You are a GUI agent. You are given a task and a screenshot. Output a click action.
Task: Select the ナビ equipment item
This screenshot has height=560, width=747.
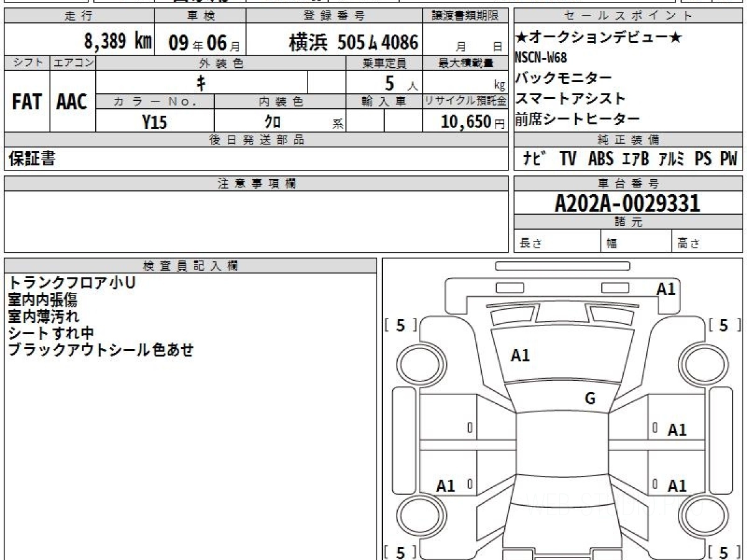pos(535,159)
